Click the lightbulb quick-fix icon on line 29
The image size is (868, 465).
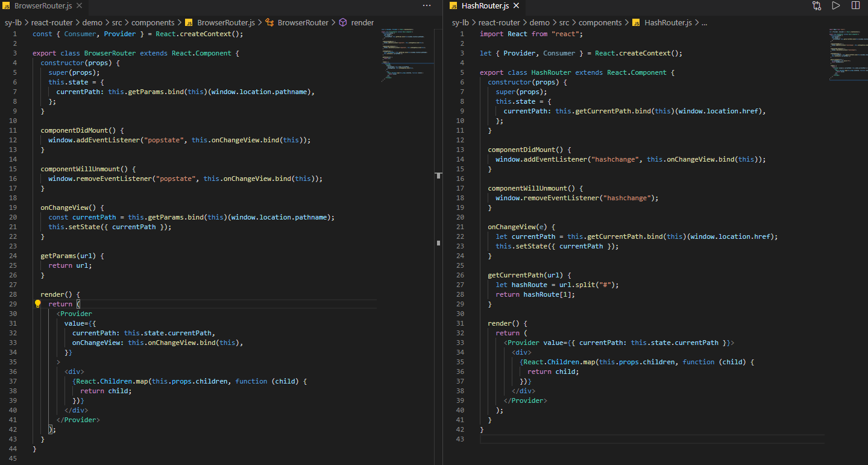[37, 304]
